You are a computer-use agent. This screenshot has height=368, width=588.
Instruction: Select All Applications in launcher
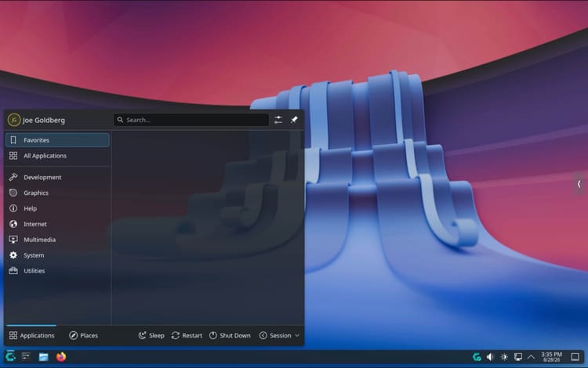[57, 156]
